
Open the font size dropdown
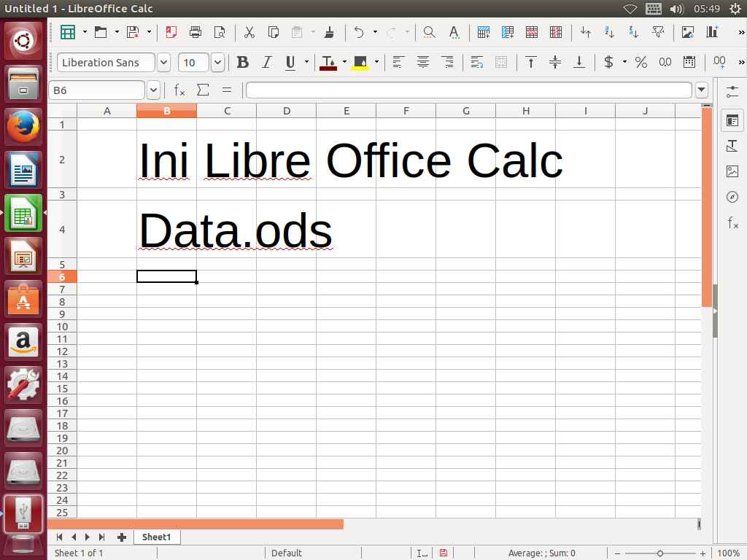(x=217, y=63)
